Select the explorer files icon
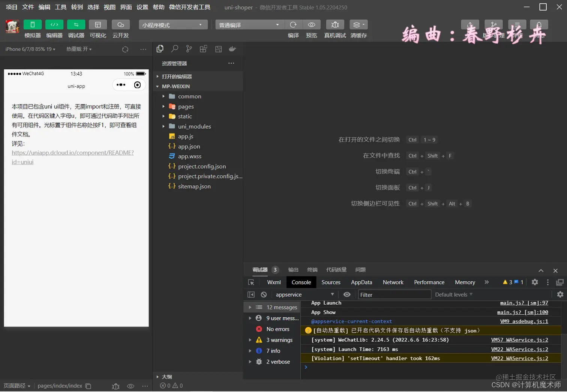The height and width of the screenshot is (392, 567). [160, 49]
